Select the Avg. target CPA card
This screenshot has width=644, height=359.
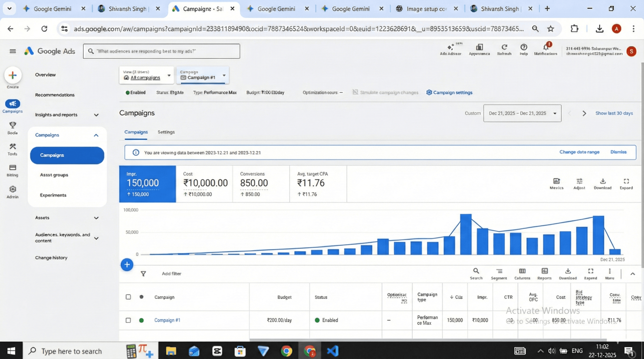point(318,184)
